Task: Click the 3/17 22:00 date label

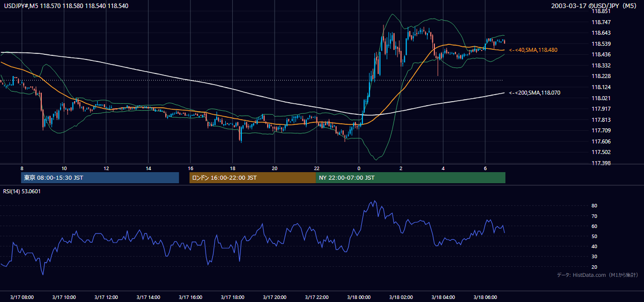Action: point(316,297)
